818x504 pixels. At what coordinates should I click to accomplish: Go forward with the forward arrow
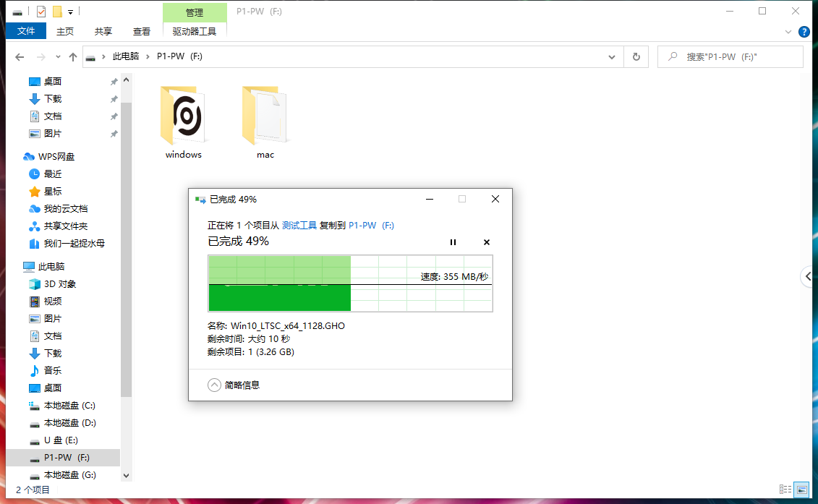click(x=41, y=57)
